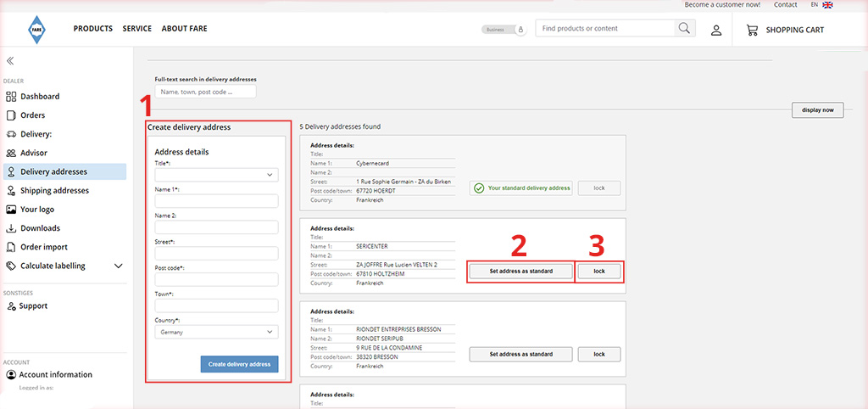This screenshot has width=868, height=409.
Task: Open Downloads in sidebar
Action: pos(41,228)
